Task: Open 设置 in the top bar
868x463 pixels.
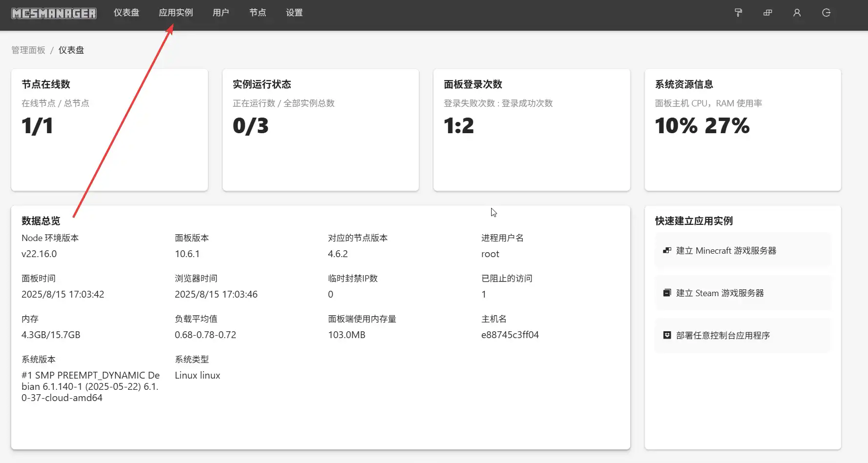Action: tap(294, 13)
